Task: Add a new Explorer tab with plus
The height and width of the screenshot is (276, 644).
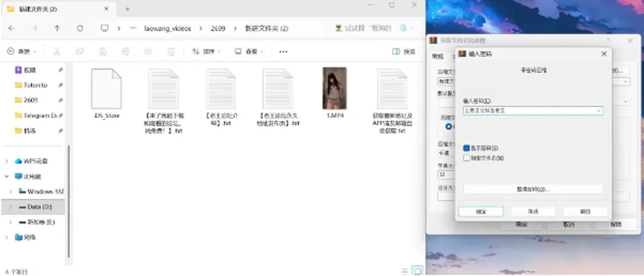Action: [x=127, y=9]
